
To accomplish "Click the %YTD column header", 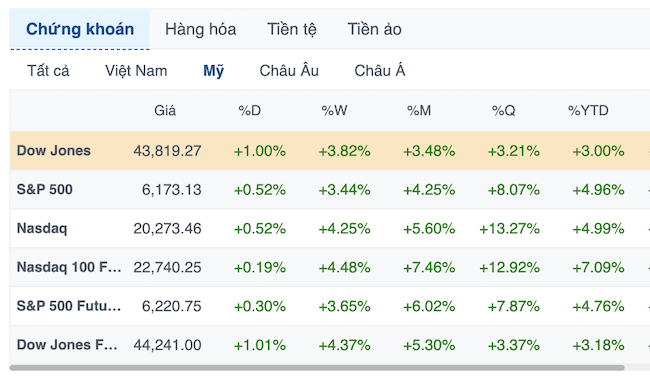I will point(588,111).
